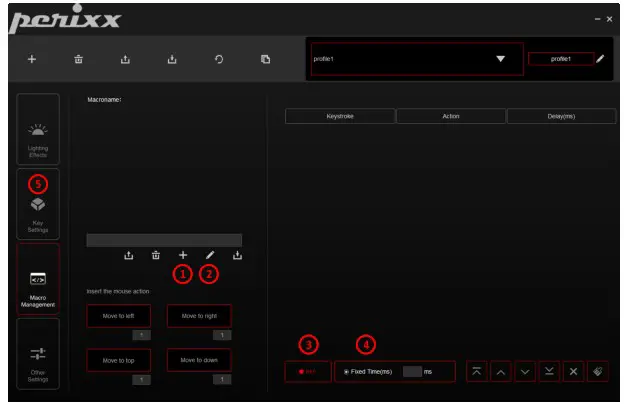Image resolution: width=624 pixels, height=405 pixels.
Task: Delete macro with trash icon under macro list
Action: point(156,255)
